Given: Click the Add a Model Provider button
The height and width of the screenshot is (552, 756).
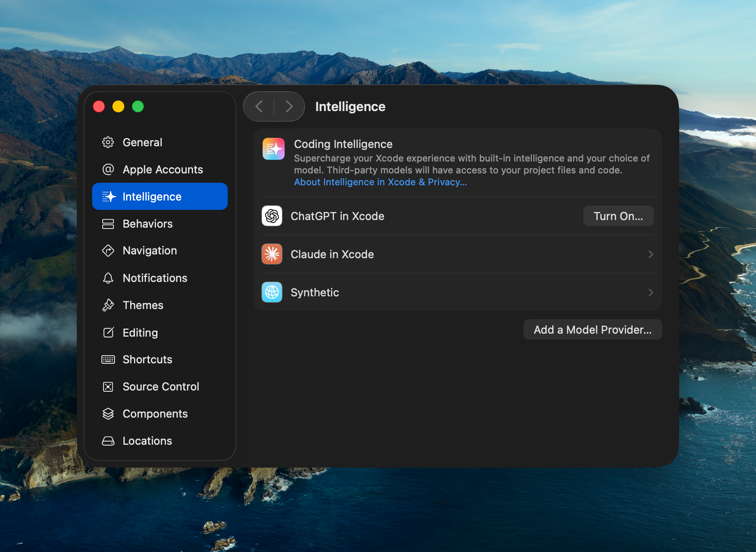Looking at the screenshot, I should pyautogui.click(x=592, y=329).
